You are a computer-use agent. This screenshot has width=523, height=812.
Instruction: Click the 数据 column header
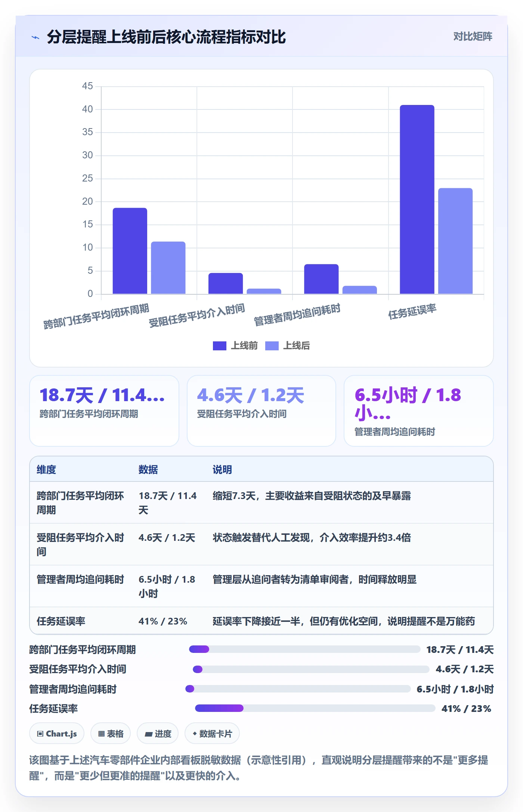[148, 469]
